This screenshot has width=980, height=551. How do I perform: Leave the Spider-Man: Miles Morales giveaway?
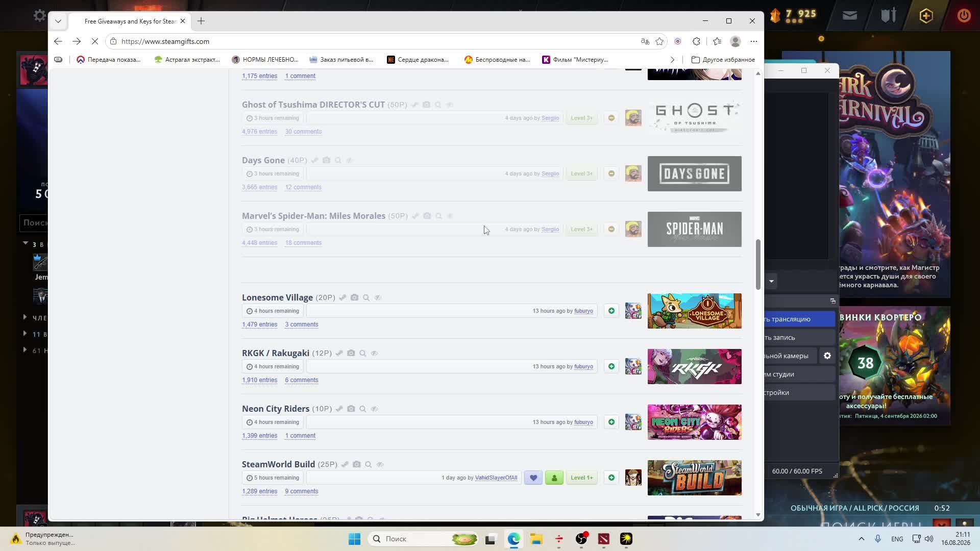coord(611,229)
